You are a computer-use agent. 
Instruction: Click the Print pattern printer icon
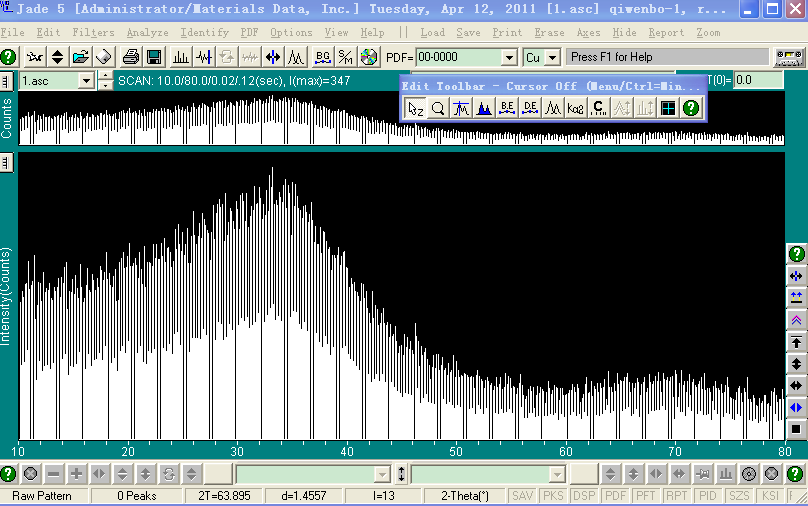[x=131, y=57]
